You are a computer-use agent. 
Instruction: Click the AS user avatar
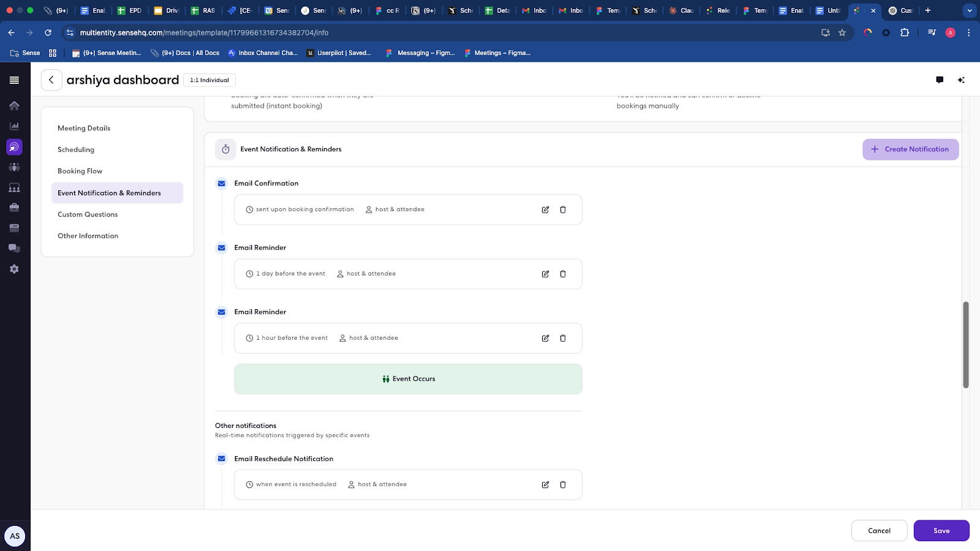point(15,536)
